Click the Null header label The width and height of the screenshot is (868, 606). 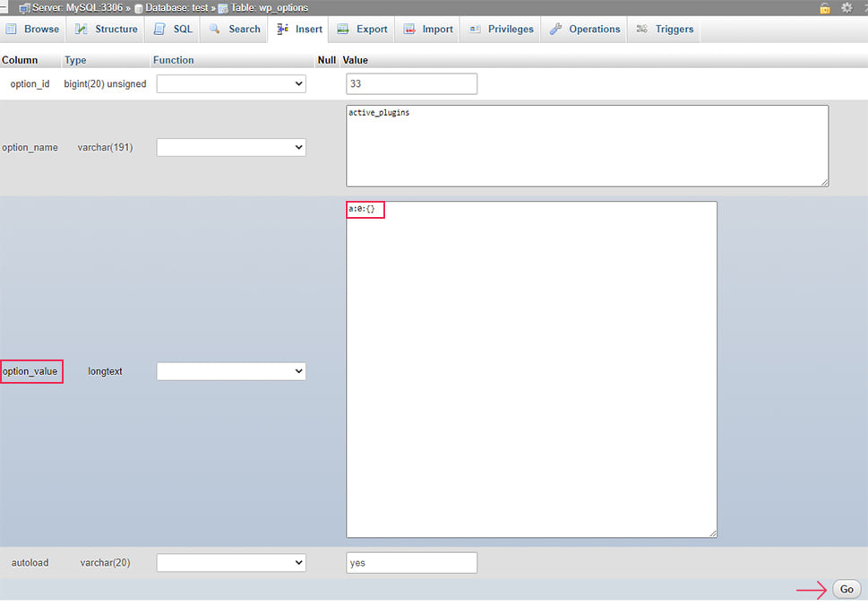click(x=327, y=60)
